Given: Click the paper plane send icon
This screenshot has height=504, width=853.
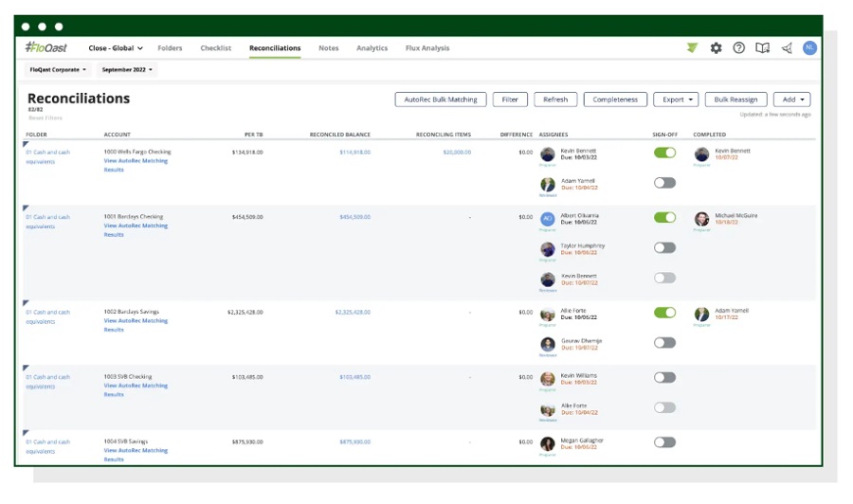Looking at the screenshot, I should pos(787,48).
